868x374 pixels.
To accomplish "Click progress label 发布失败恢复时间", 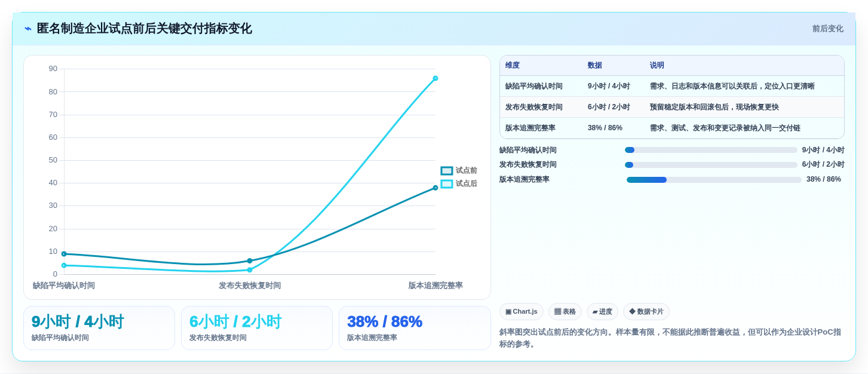I will click(528, 165).
